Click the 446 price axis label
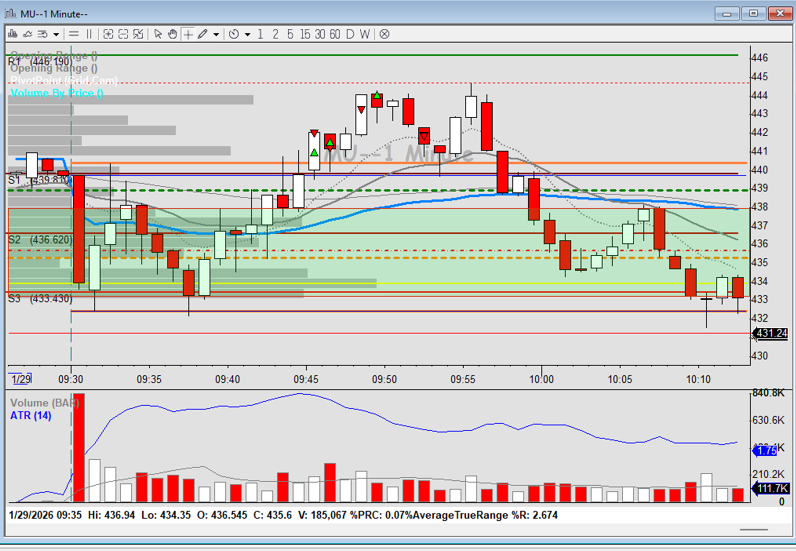Screen dimensions: 796x551 pos(759,58)
